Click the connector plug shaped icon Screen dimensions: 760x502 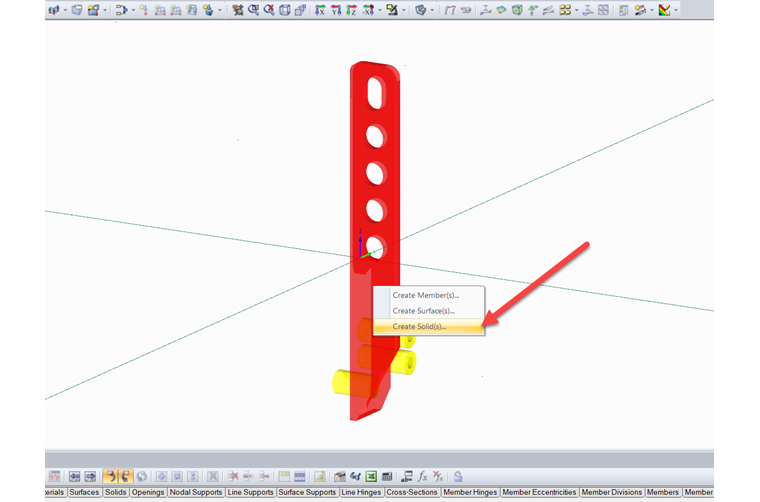pyautogui.click(x=121, y=10)
